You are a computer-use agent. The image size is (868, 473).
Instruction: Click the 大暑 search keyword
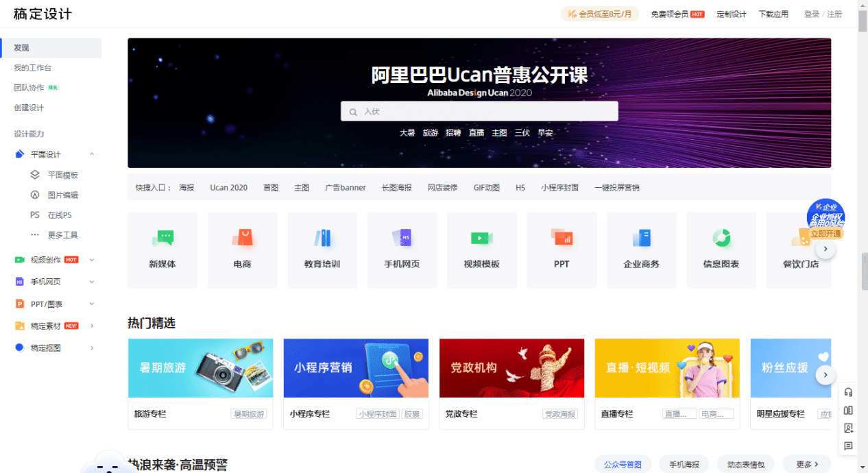[x=407, y=133]
